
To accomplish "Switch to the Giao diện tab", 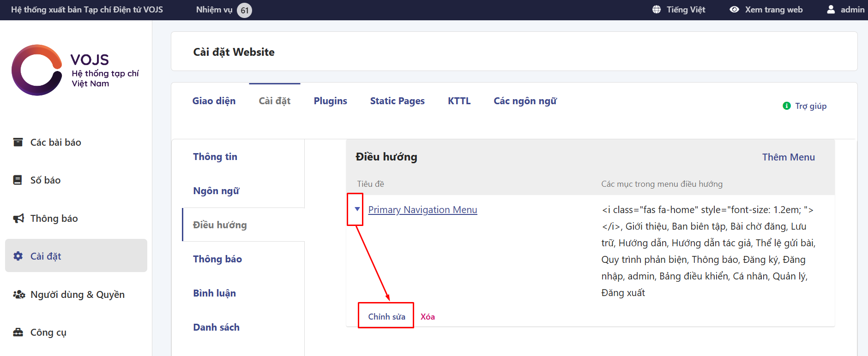I will (x=214, y=101).
